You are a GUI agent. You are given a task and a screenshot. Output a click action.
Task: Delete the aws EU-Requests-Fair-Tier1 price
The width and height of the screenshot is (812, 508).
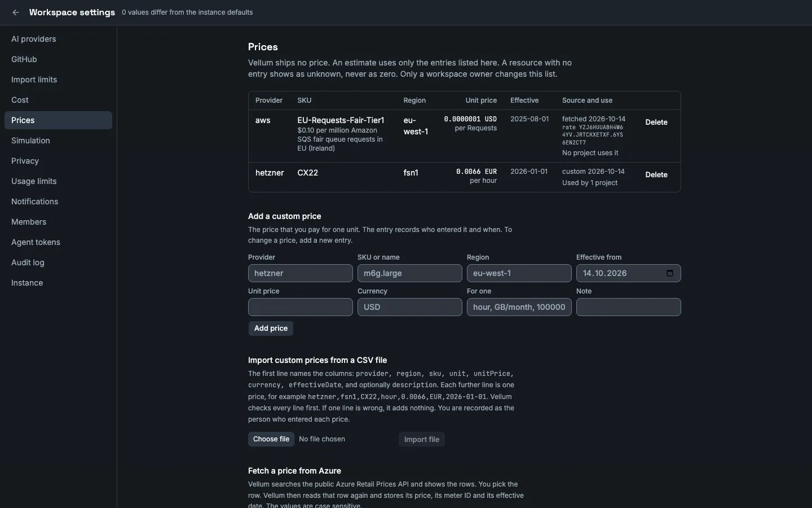click(656, 122)
